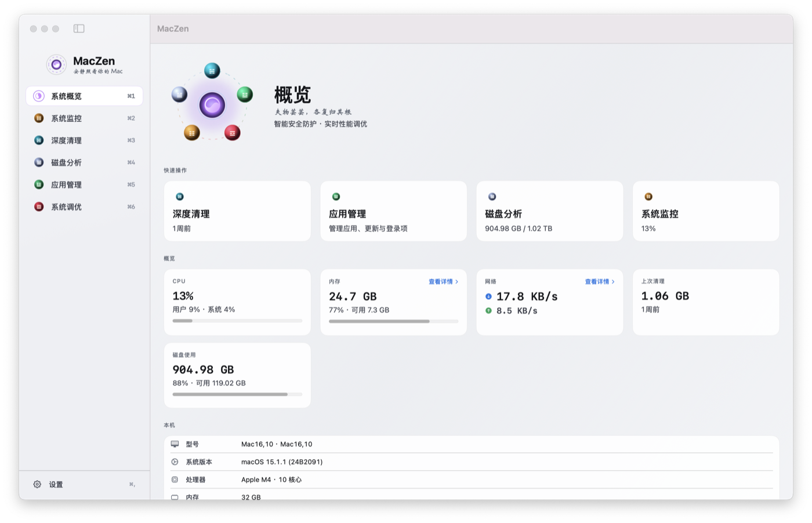812x523 pixels.
Task: Click 77% · 可用 7.3 GB text
Action: [359, 310]
